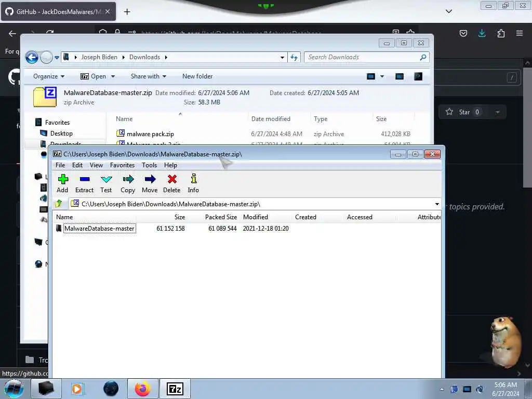Click Downloads in Explorer breadcrumb
This screenshot has width=532, height=399.
[x=144, y=57]
